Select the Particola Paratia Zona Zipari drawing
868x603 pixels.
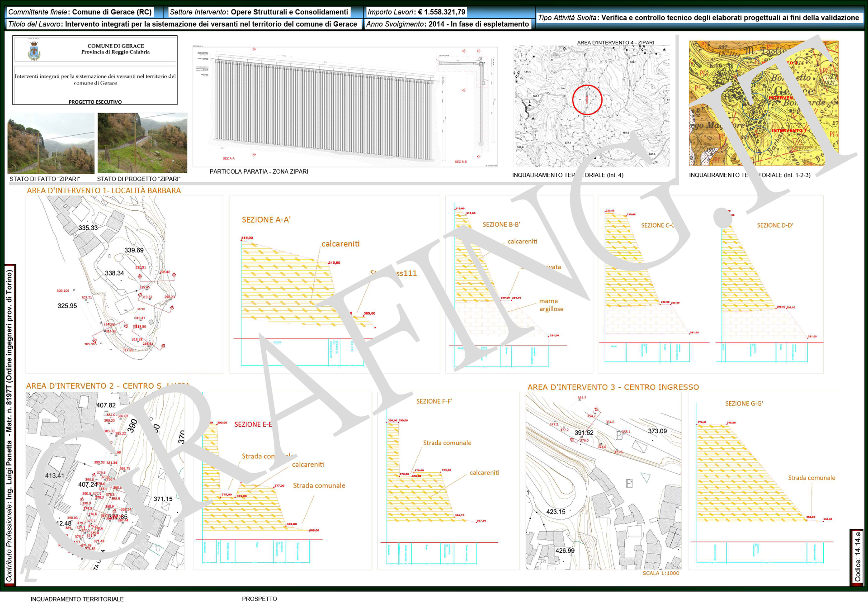(345, 106)
